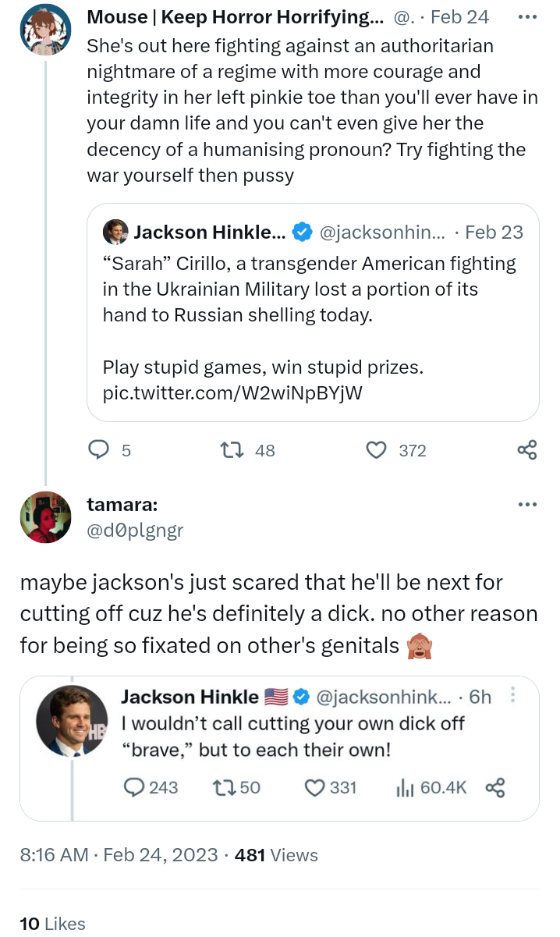Like Mouse's tweet with 372 likes
The image size is (560, 937).
377,450
